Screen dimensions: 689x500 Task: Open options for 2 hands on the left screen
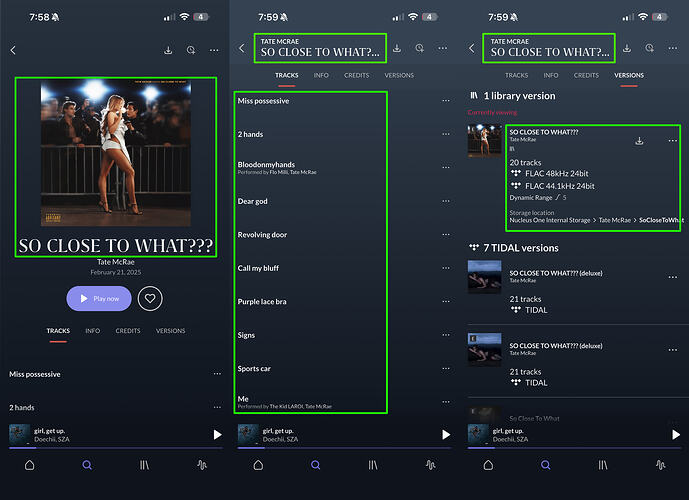[x=217, y=407]
